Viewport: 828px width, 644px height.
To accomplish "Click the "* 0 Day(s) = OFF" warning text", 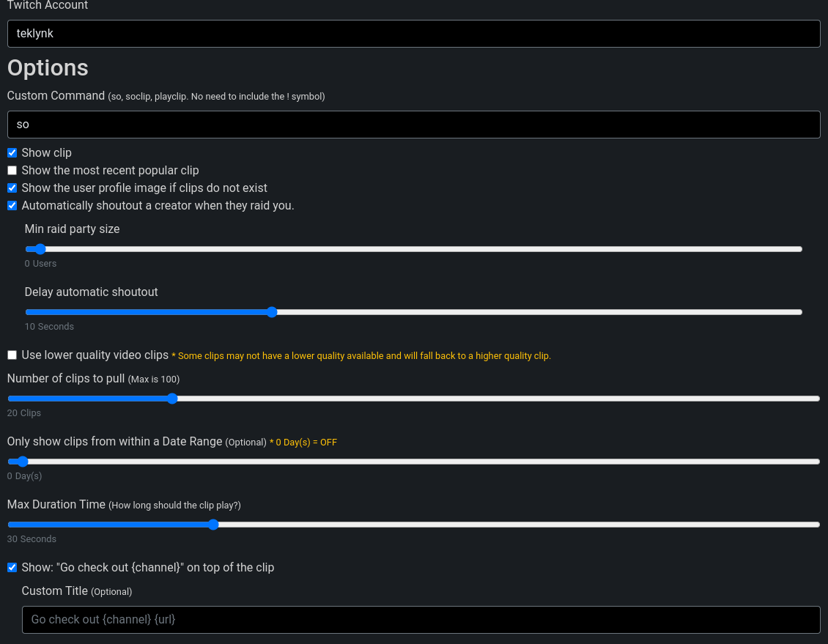I will [303, 442].
